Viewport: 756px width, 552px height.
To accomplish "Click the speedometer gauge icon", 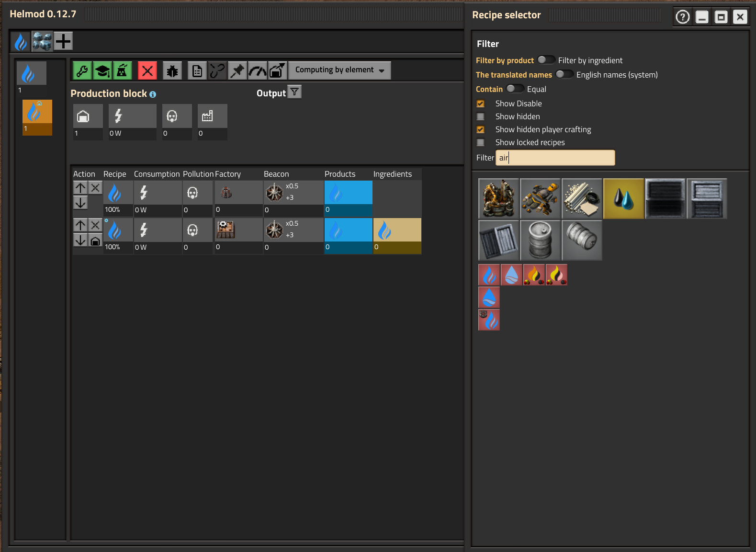I will pos(257,71).
